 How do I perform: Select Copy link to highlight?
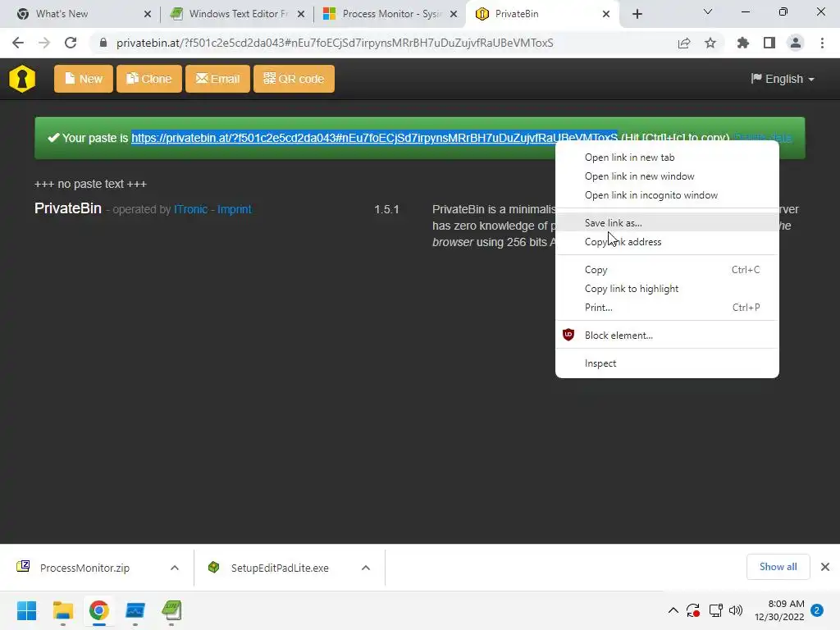click(x=667, y=289)
